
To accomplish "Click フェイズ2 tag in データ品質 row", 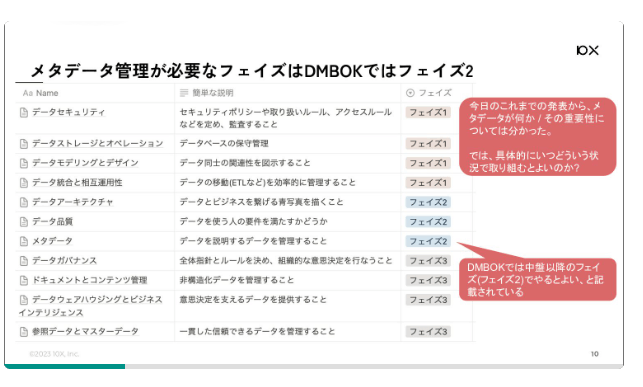I will pyautogui.click(x=428, y=222).
